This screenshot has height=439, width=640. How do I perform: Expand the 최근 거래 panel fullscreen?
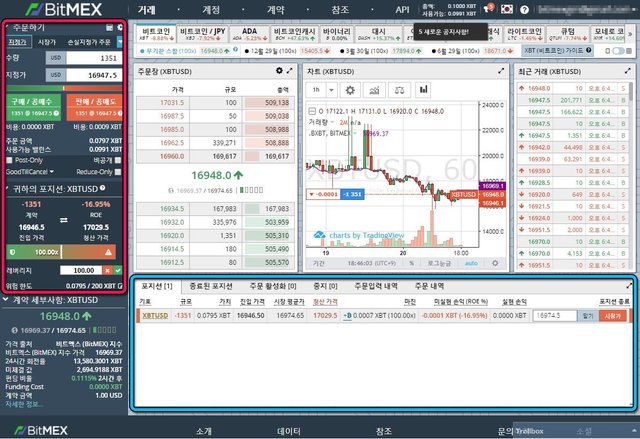(627, 71)
